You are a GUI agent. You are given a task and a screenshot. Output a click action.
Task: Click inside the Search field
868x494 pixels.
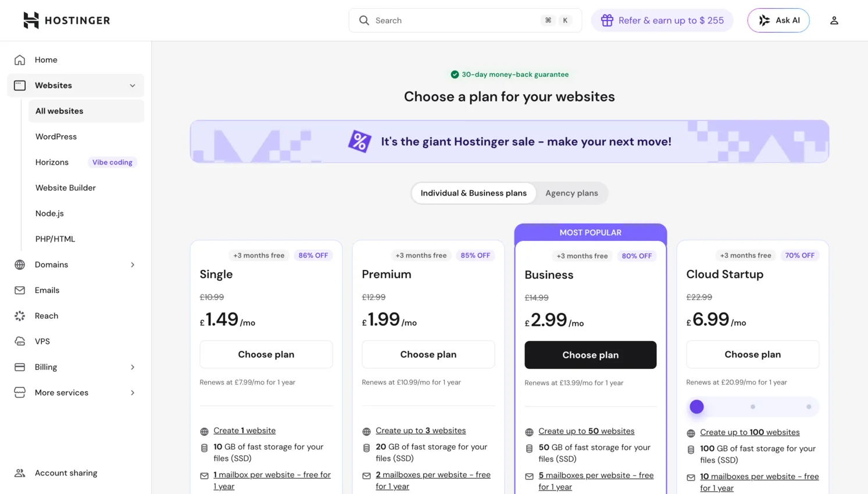tap(459, 20)
